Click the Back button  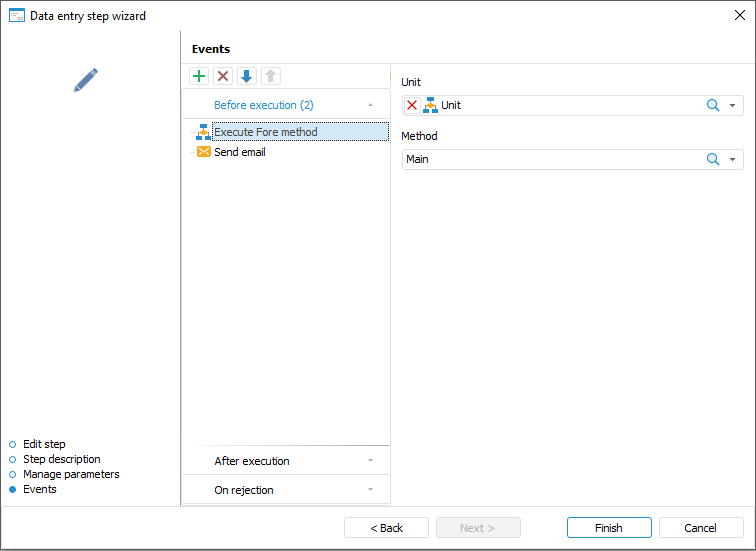coord(386,528)
